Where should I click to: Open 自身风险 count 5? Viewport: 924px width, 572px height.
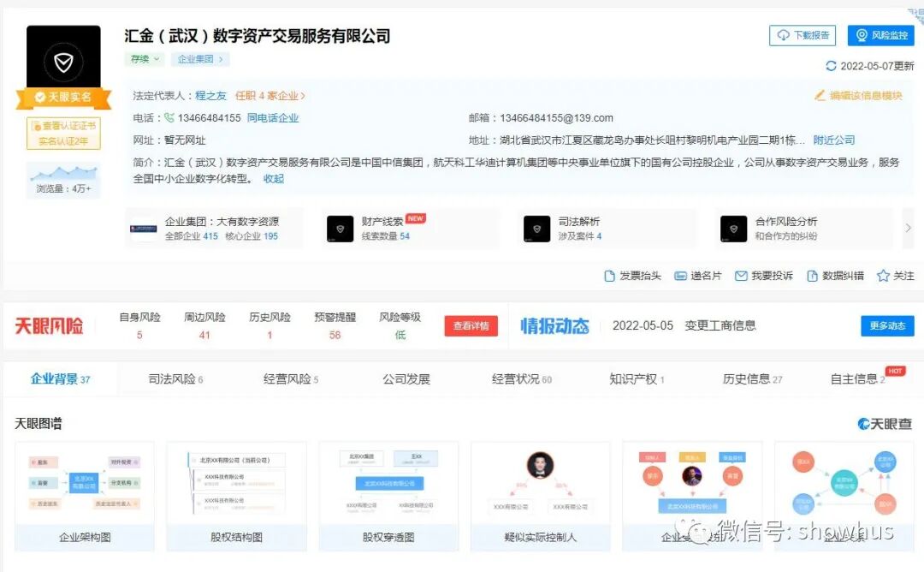coord(139,335)
